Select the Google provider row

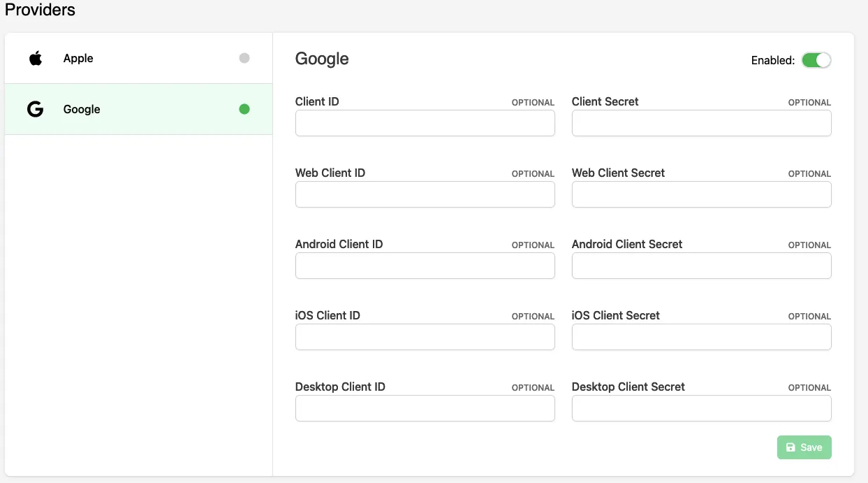[138, 109]
